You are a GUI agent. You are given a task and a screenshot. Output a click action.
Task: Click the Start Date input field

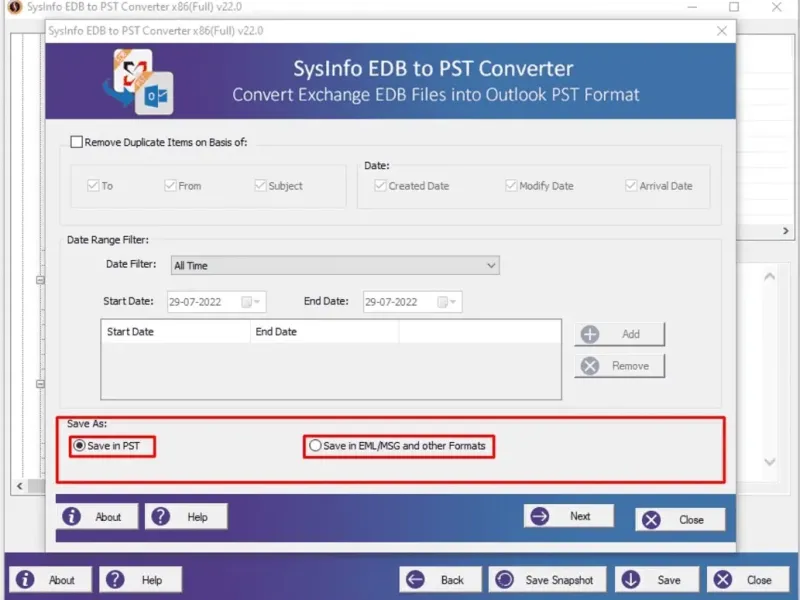coord(216,302)
